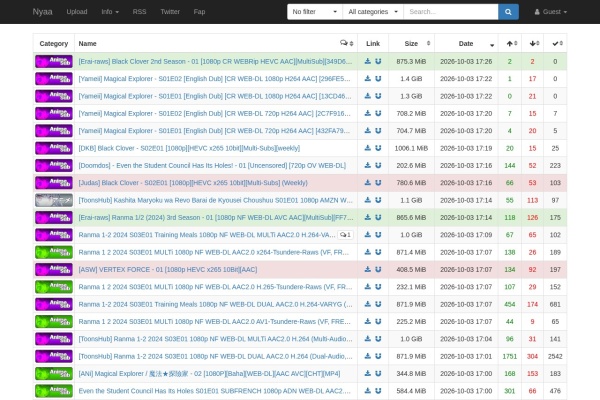Click into the Search field

(451, 12)
